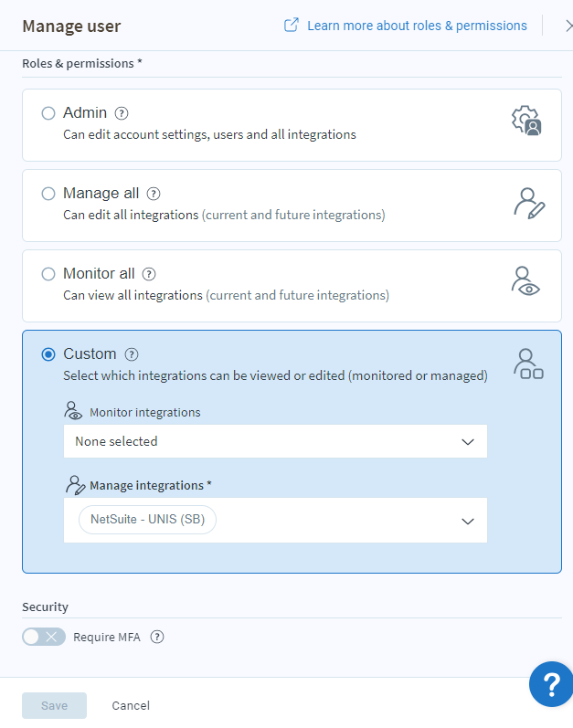Image resolution: width=573 pixels, height=728 pixels.
Task: Open the blue help bubble icon
Action: point(551,684)
